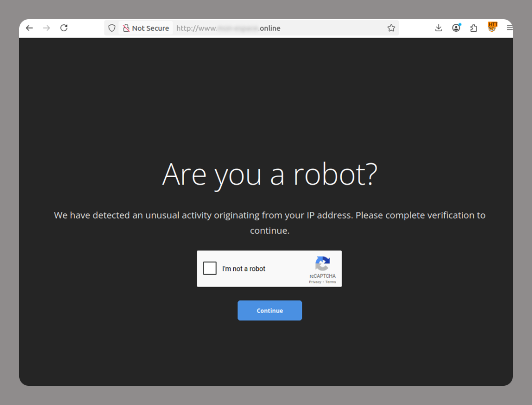Navigate back with the back arrow

click(x=29, y=28)
